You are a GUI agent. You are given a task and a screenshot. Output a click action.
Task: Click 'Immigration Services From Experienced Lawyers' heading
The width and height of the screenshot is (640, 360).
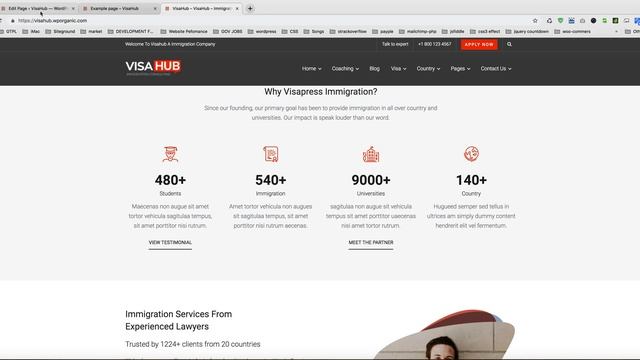click(x=179, y=320)
